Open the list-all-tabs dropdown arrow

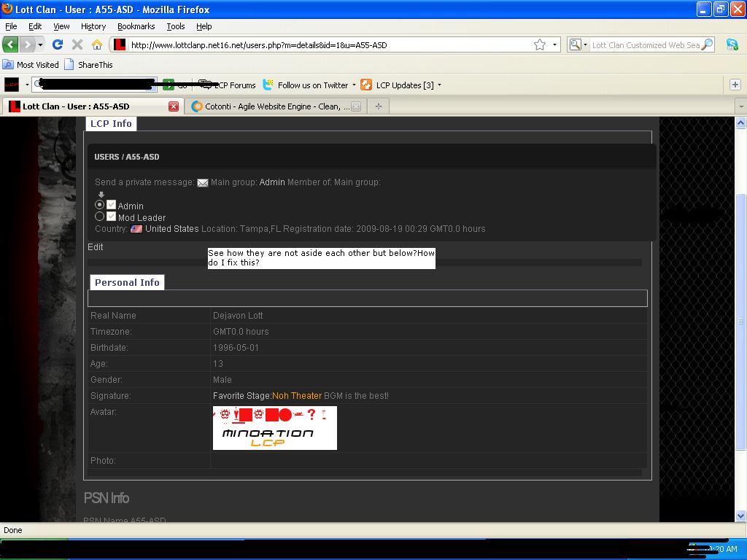740,106
